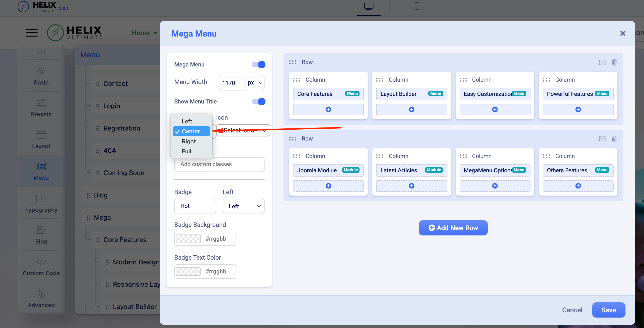This screenshot has height=328, width=644.
Task: Switch to mobile device preview icon
Action: tap(416, 6)
